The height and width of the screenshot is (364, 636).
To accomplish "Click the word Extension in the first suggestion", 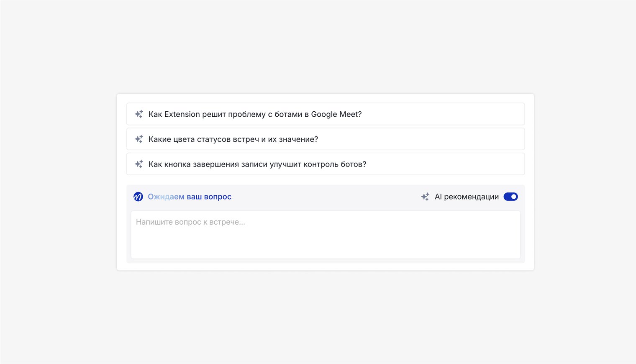I will pyautogui.click(x=182, y=114).
